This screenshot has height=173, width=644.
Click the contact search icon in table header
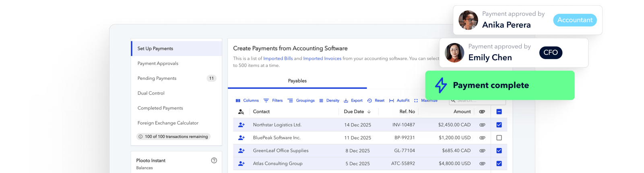pyautogui.click(x=241, y=112)
